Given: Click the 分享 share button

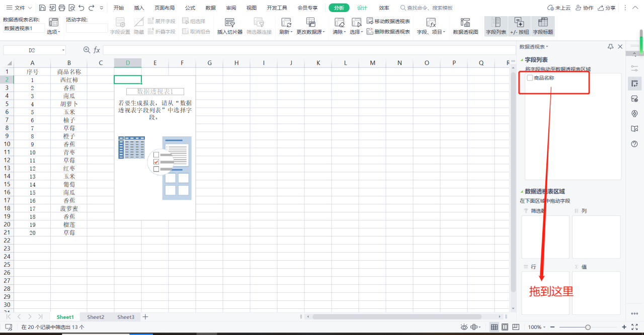Looking at the screenshot, I should tap(607, 8).
